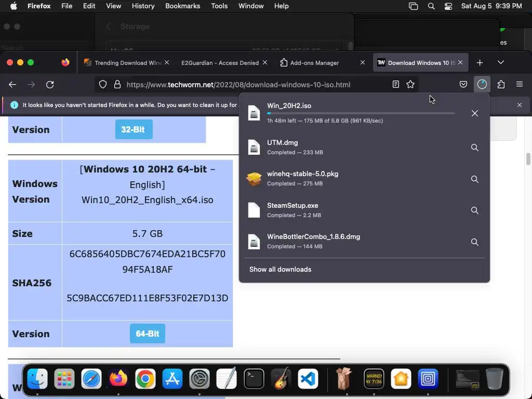Open the Firefox hamburger application menu

click(520, 85)
